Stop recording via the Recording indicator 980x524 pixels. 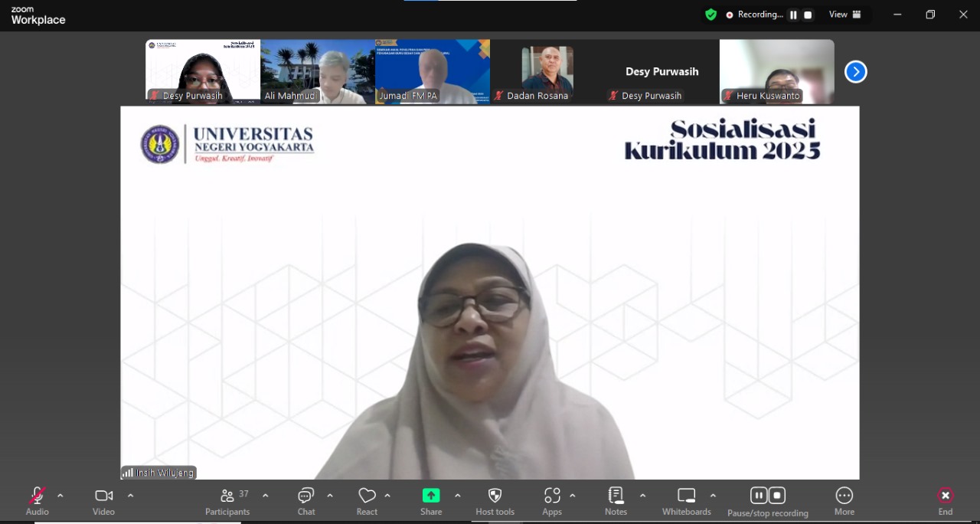click(x=808, y=15)
